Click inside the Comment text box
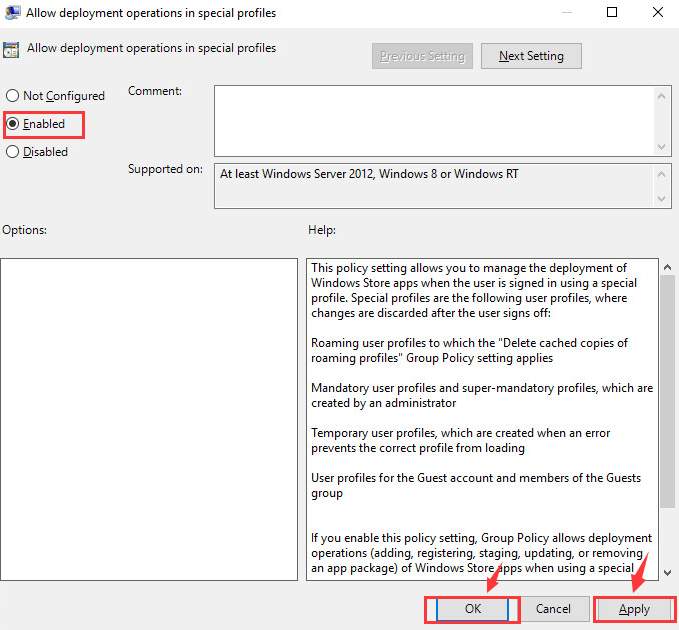Screen dimensions: 679x630 (434, 121)
